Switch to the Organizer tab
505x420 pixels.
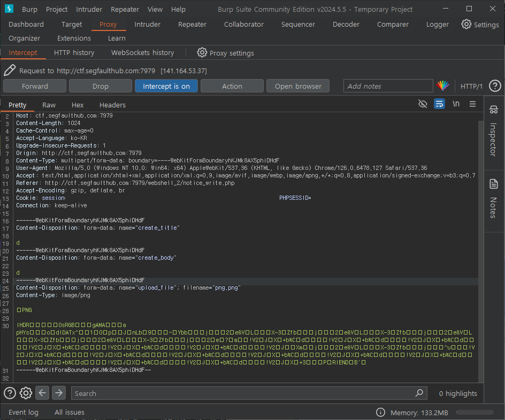click(25, 38)
